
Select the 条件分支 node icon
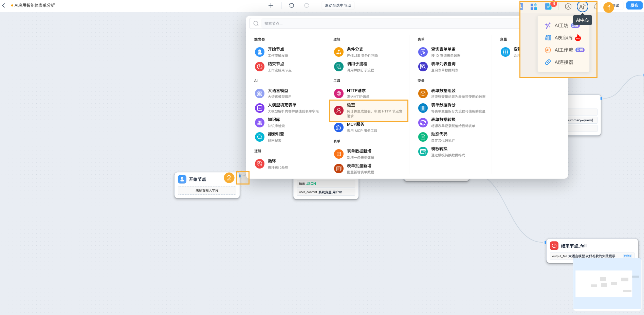tap(339, 52)
